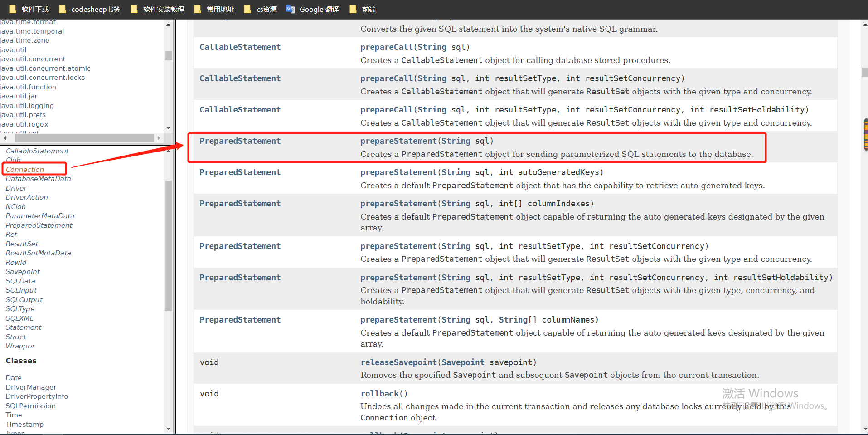868x435 pixels.
Task: Open the cs资源 bookmark folder
Action: (261, 9)
